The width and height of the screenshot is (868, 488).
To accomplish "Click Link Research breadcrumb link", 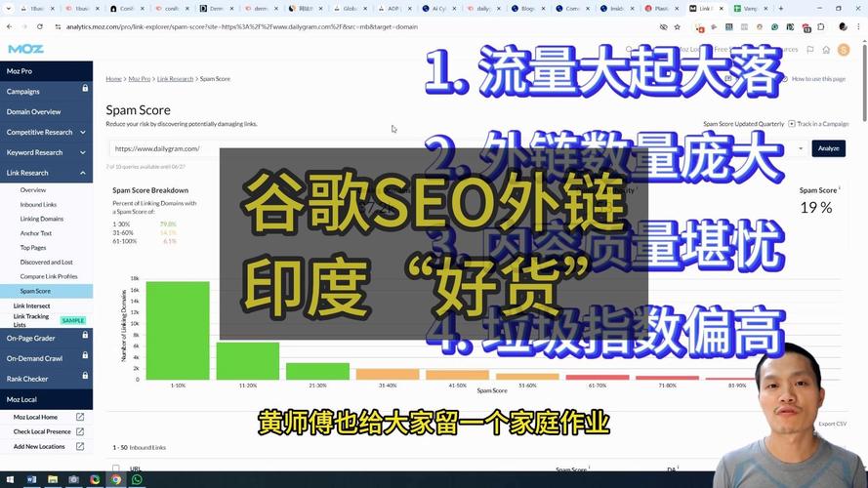I will pyautogui.click(x=175, y=78).
